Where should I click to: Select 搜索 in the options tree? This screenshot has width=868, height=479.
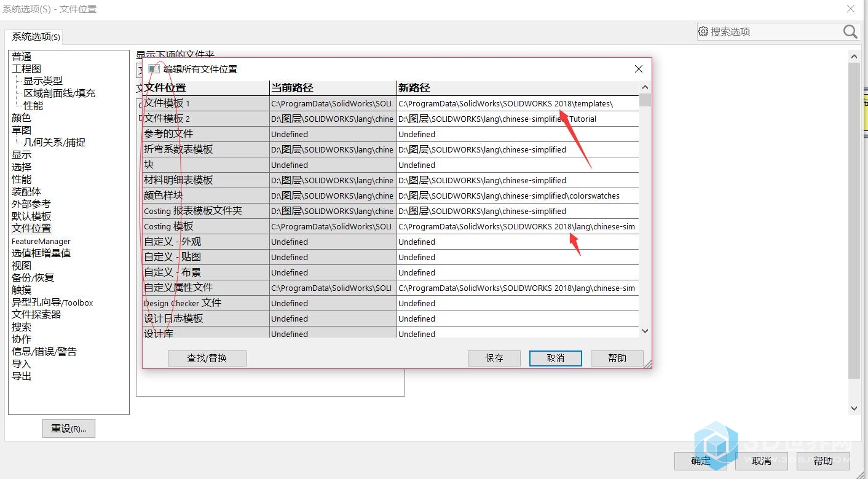pos(22,327)
